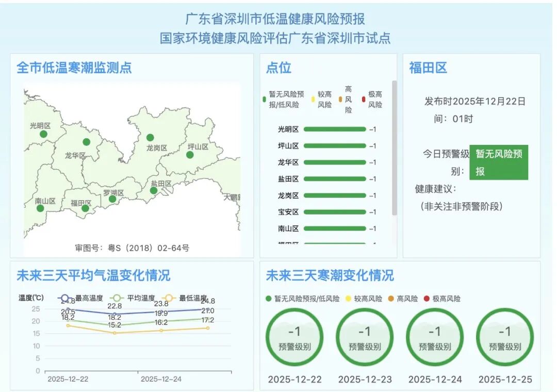Toggle 最低温度 legend series
The image size is (557, 392).
[185, 298]
